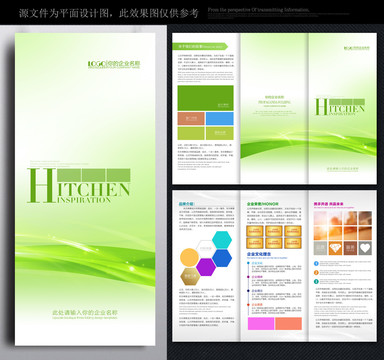Click the LOGO company name on cover
Image resolution: width=384 pixels, height=360 pixels.
(114, 64)
